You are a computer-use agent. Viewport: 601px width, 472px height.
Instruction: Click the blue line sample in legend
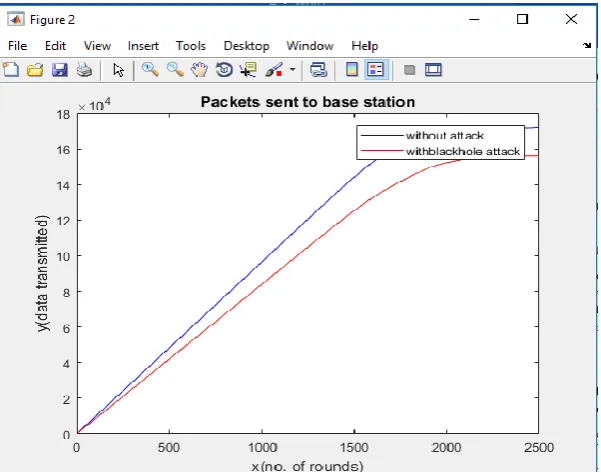point(382,135)
